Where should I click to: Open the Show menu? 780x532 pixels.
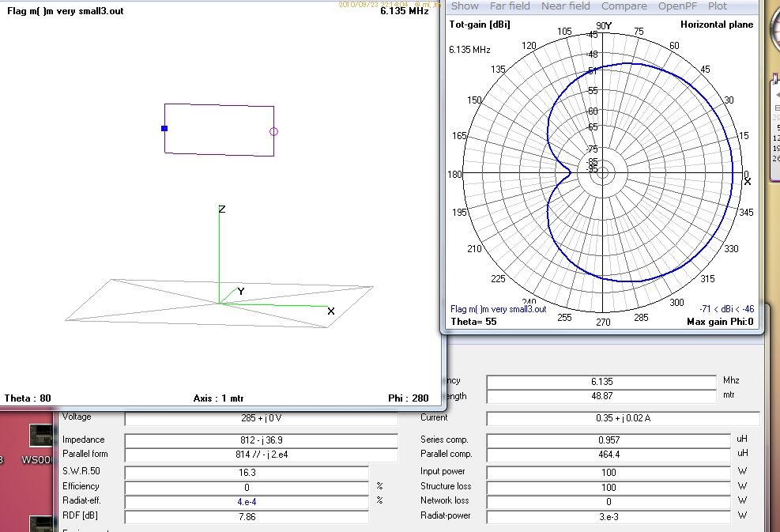(465, 6)
